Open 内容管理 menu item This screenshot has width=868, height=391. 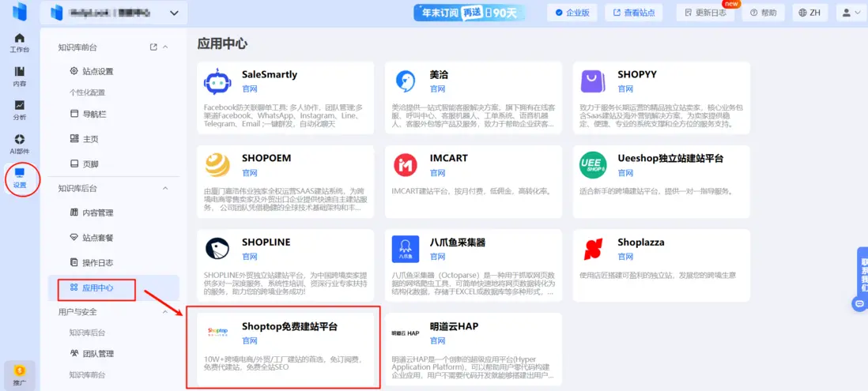[92, 213]
